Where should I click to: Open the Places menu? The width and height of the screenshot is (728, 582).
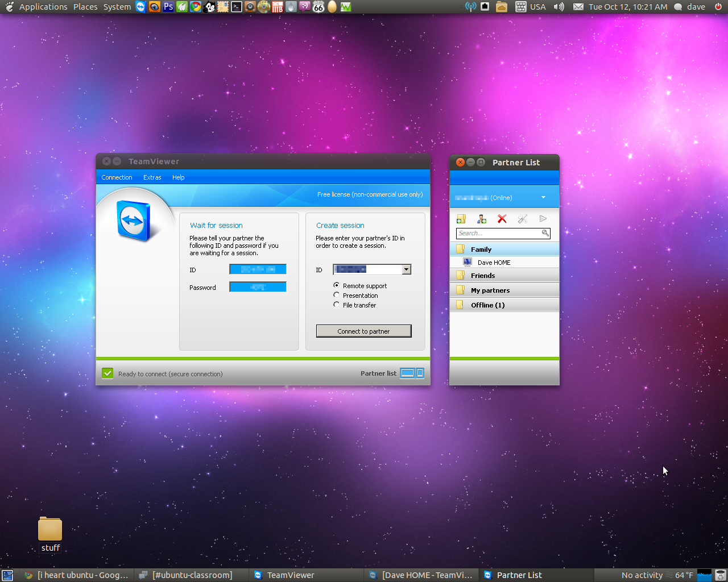pos(85,7)
